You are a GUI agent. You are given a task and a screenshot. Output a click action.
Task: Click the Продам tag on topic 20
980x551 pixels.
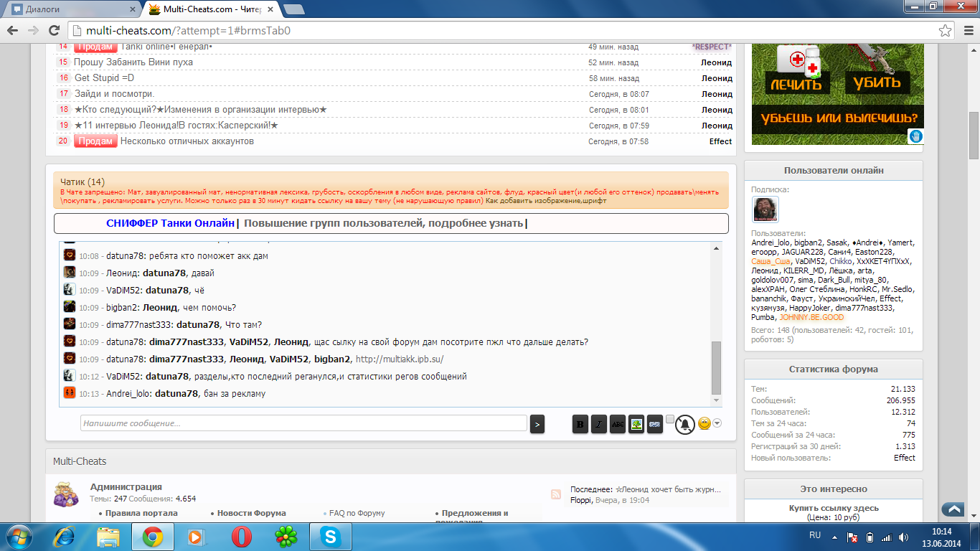[x=95, y=141]
